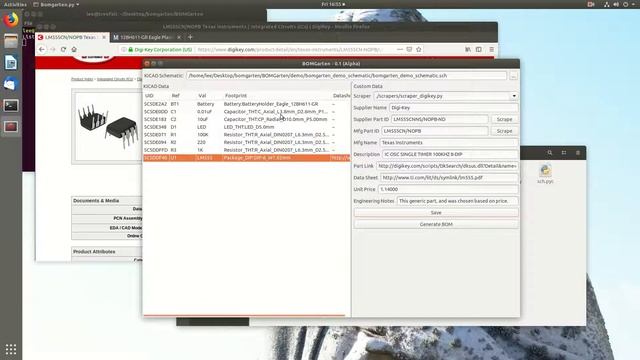Select the C1 0.01uF capacitor row

247,111
